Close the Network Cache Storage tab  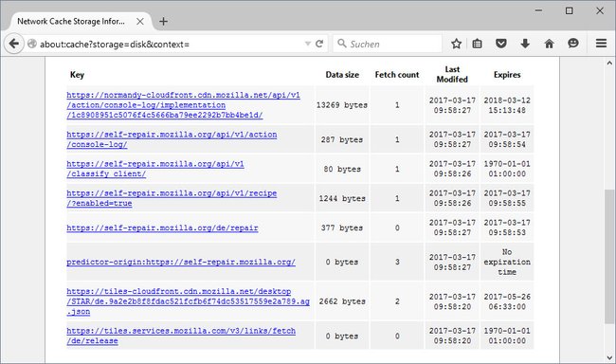click(x=140, y=21)
